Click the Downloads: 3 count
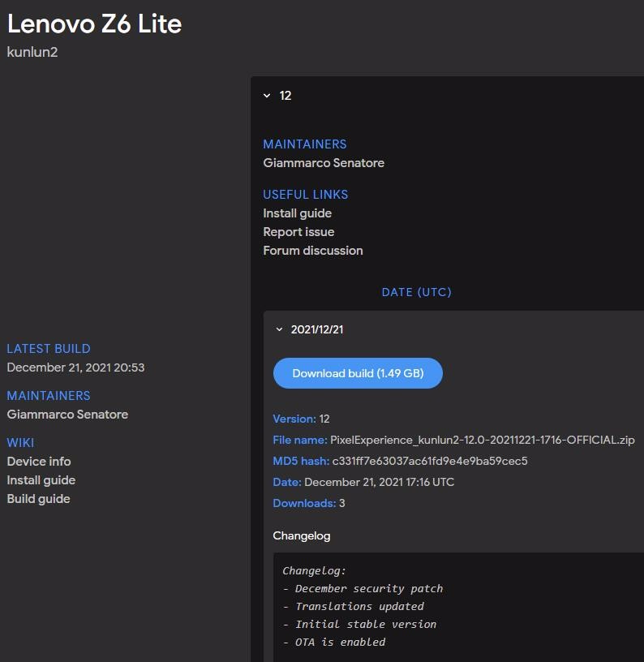Viewport: 644px width, 662px height. (309, 503)
